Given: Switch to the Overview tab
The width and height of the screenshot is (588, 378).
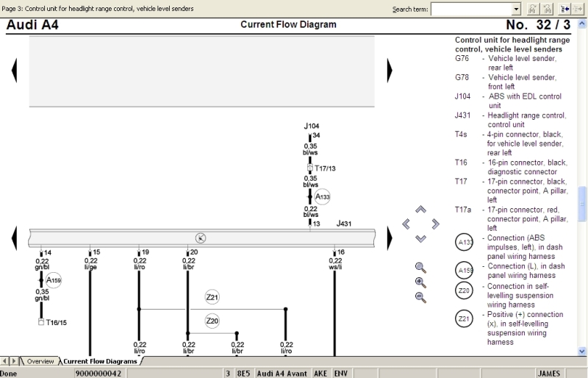Looking at the screenshot, I should click(x=40, y=361).
